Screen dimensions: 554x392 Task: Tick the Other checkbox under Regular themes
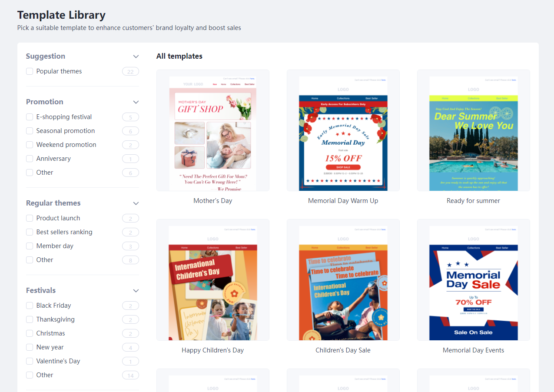coord(30,260)
